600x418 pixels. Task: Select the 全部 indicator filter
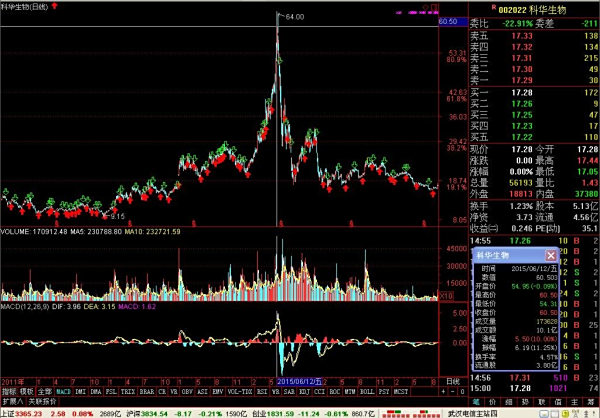point(45,392)
